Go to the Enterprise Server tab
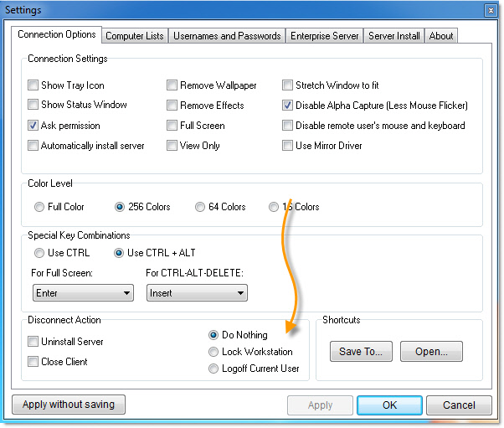 point(324,35)
